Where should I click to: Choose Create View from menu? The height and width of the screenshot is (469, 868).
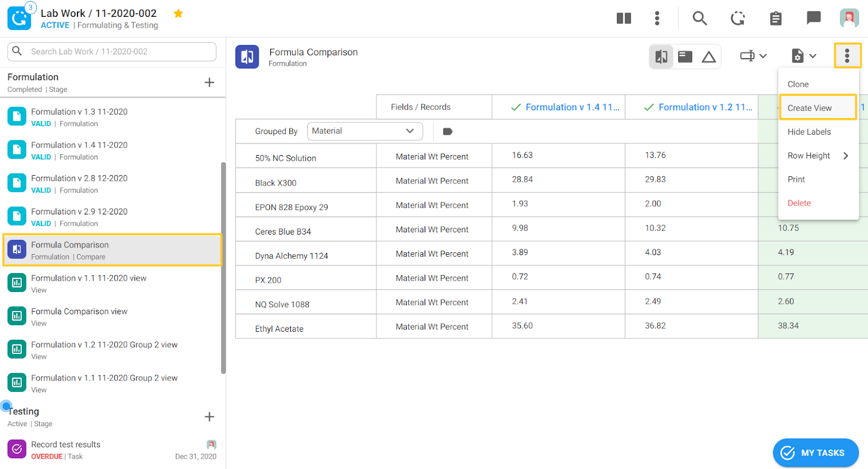[x=818, y=107]
